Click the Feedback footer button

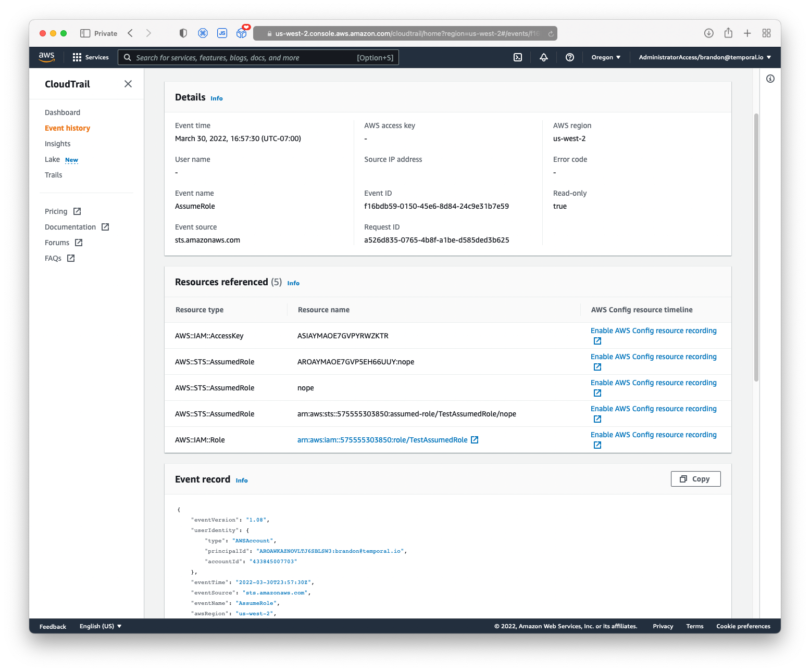[x=53, y=626]
